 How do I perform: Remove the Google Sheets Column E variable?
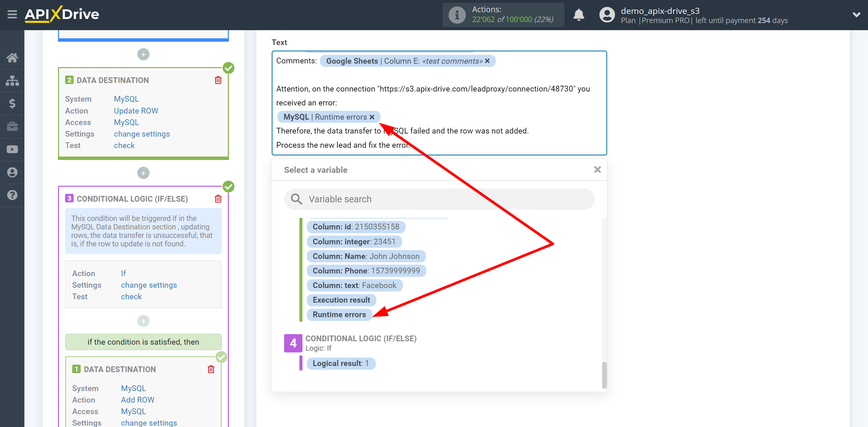(487, 61)
